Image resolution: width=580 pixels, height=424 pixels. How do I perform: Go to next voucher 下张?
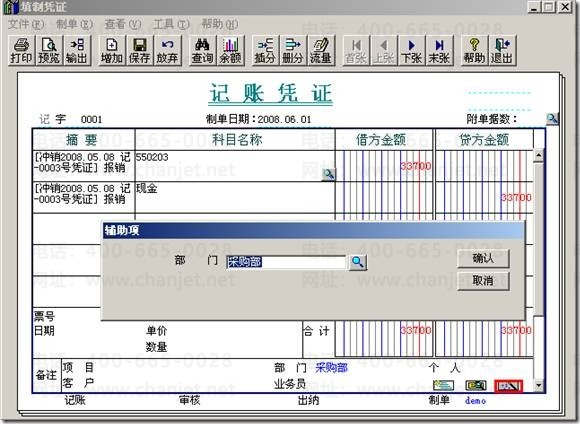click(412, 51)
